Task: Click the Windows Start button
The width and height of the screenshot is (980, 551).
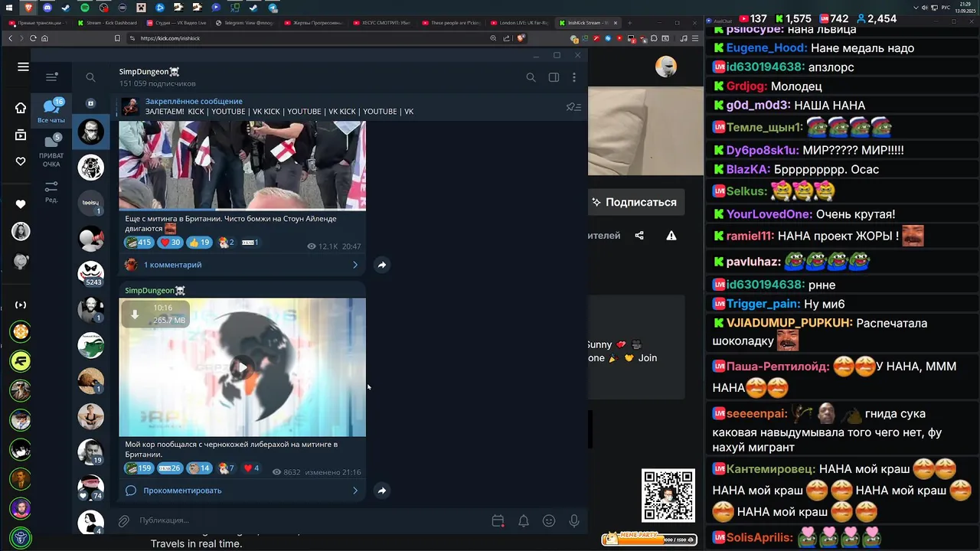Action: click(9, 8)
